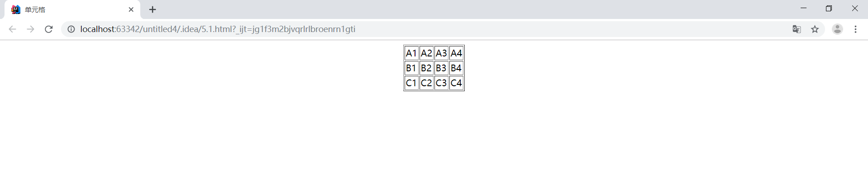Click table cell B3

[441, 68]
